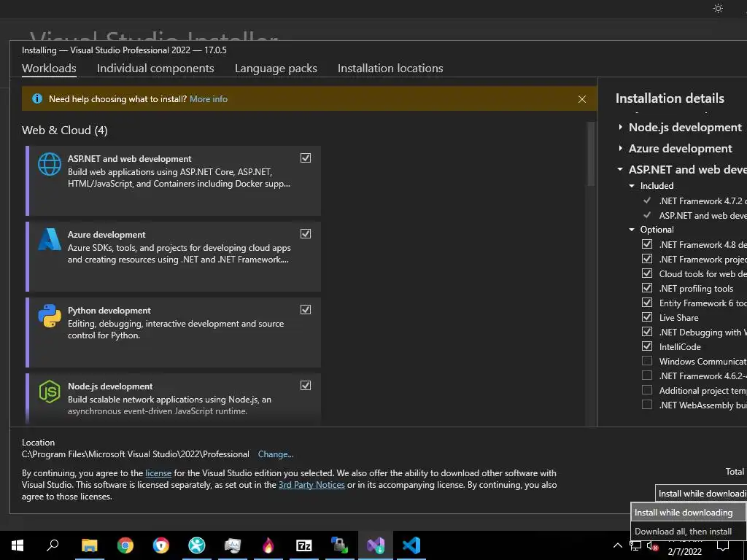Screen dimensions: 747x560
Task: Open the round shield icon app on taskbar
Action: click(161, 545)
